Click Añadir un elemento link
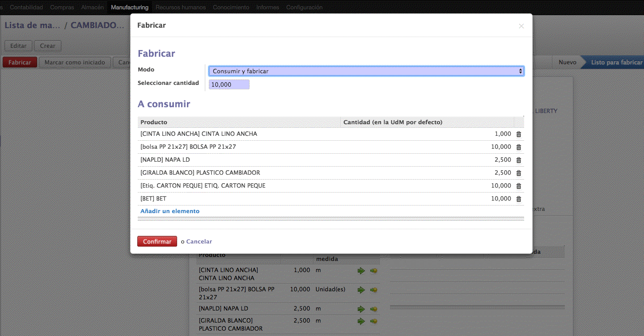The width and height of the screenshot is (644, 336). (x=170, y=211)
